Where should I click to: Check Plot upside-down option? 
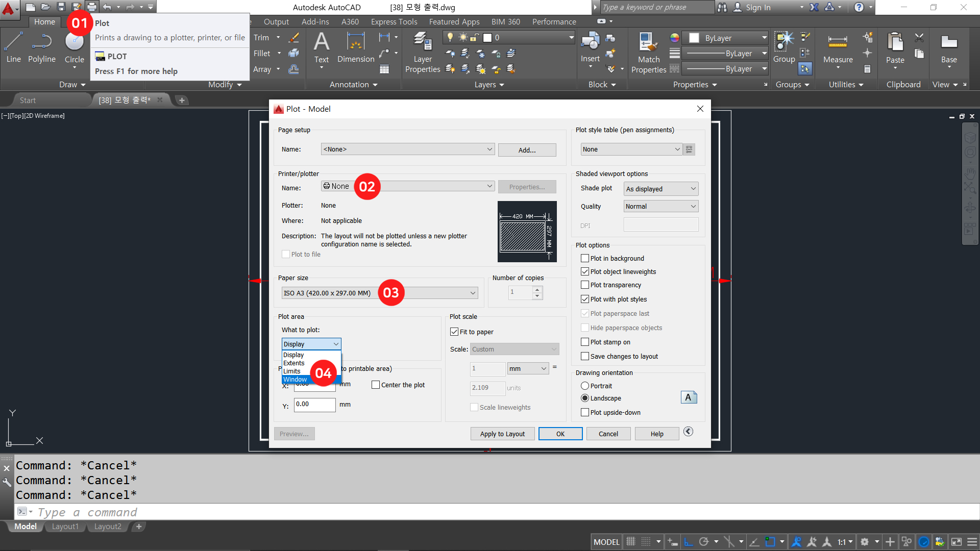(x=585, y=413)
